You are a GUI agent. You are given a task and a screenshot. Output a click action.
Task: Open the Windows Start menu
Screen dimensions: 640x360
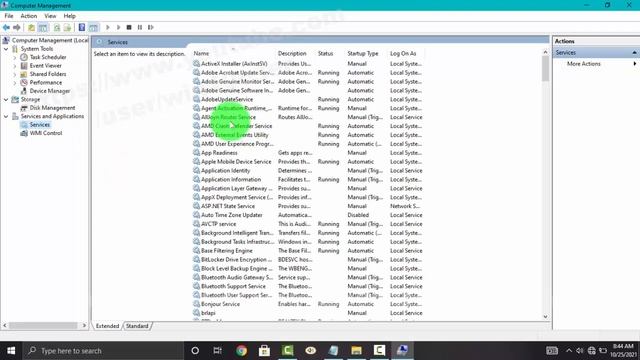[11, 351]
